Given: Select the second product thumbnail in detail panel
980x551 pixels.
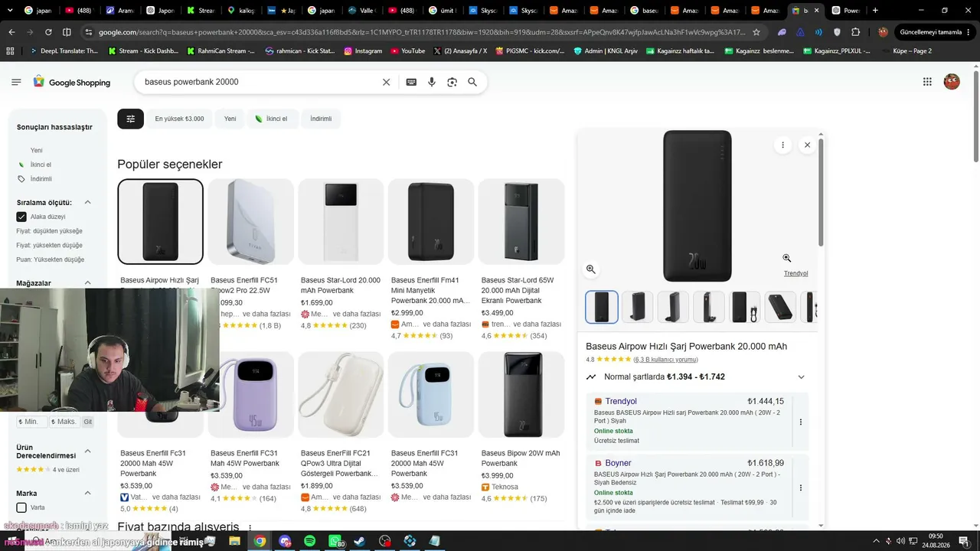Looking at the screenshot, I should coord(637,307).
